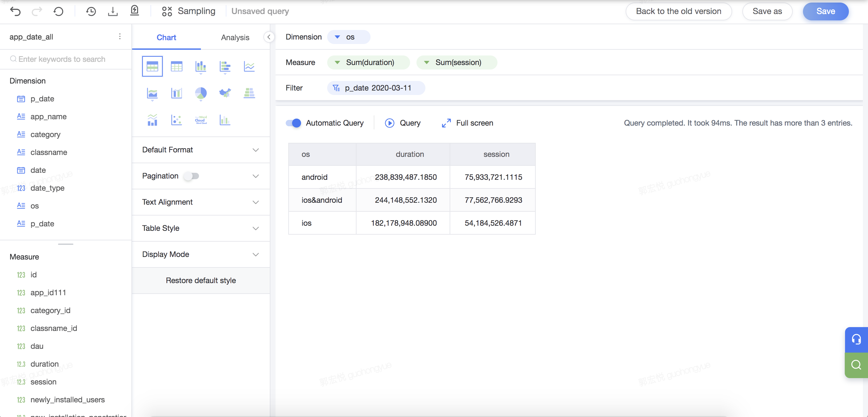Select the category dimension field

[x=46, y=135]
